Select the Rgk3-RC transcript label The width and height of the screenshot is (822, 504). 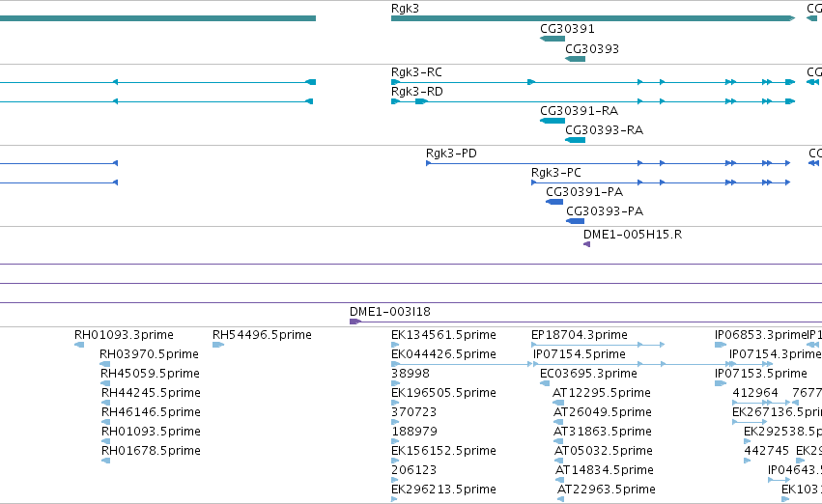pyautogui.click(x=416, y=71)
